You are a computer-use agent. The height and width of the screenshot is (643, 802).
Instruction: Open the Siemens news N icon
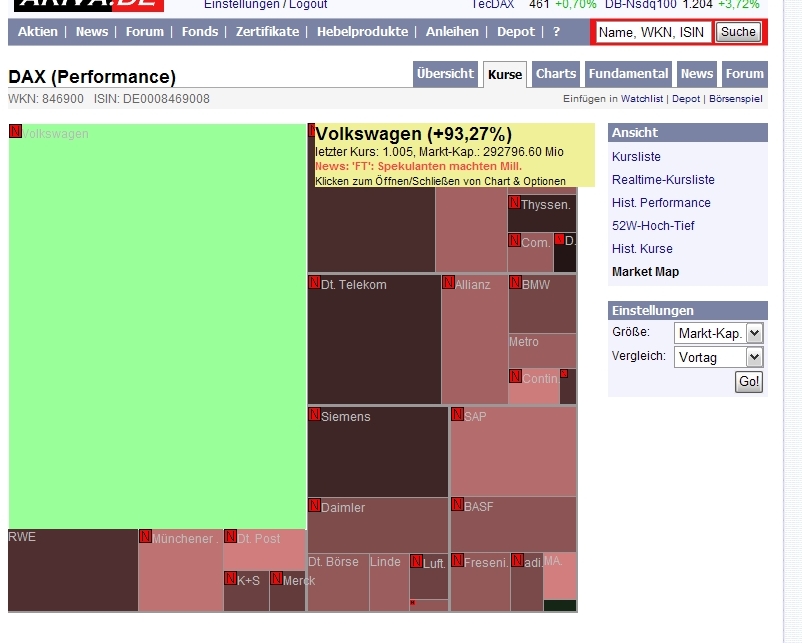315,414
